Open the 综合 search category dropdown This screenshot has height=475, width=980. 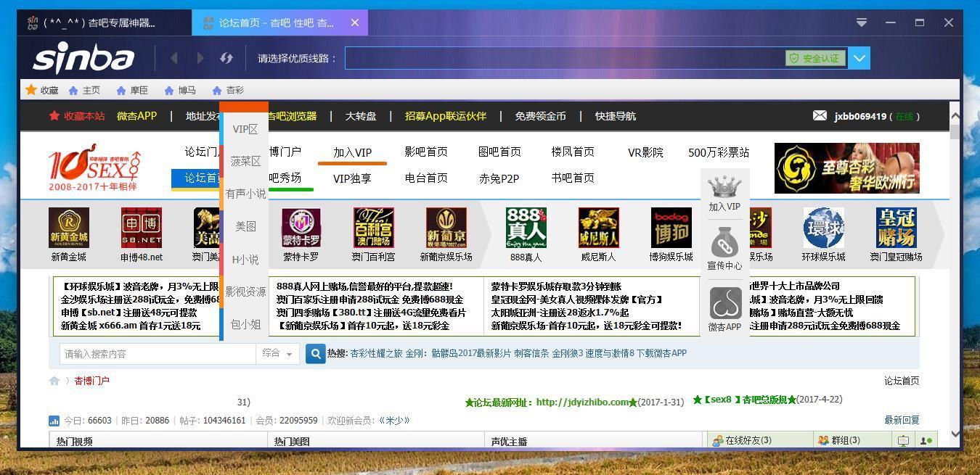[278, 354]
